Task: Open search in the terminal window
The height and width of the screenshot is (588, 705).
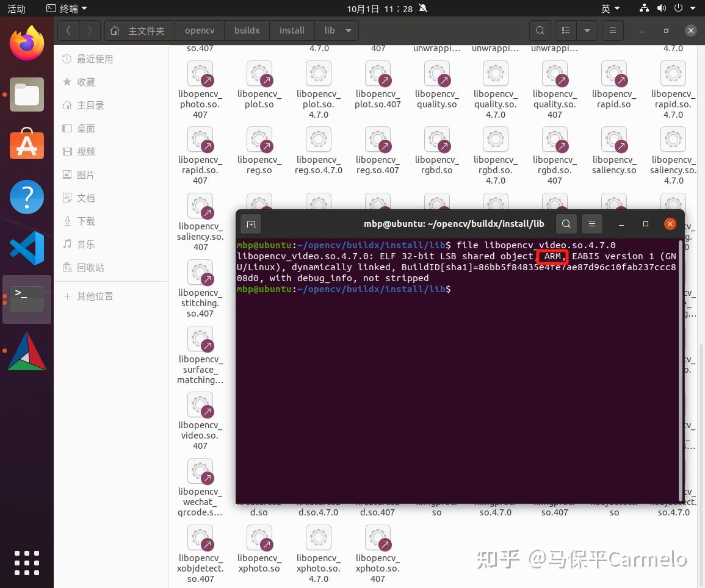Action: [x=566, y=224]
